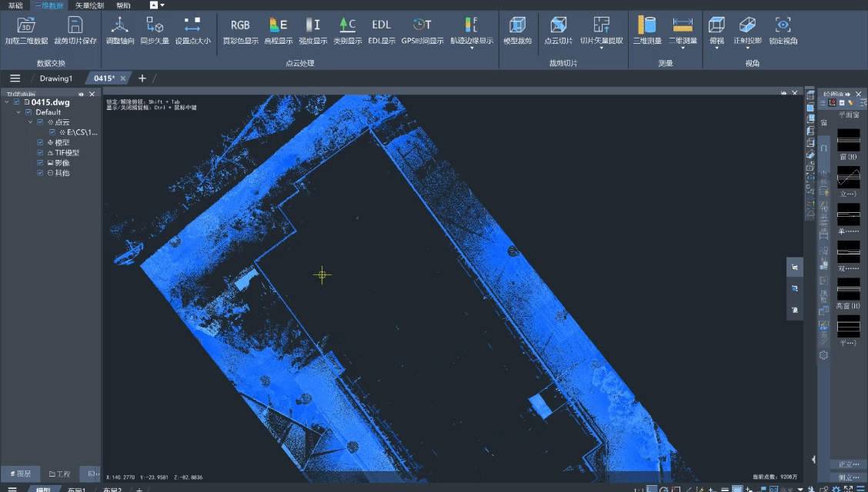This screenshot has width=868, height=492.
Task: Click the 加载三维数据 (load 3D data) icon
Action: point(25,25)
